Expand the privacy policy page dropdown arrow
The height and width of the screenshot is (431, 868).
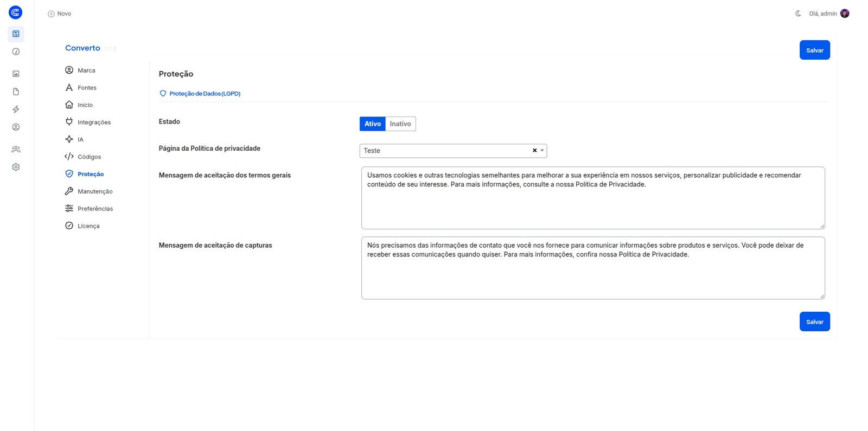pos(542,151)
